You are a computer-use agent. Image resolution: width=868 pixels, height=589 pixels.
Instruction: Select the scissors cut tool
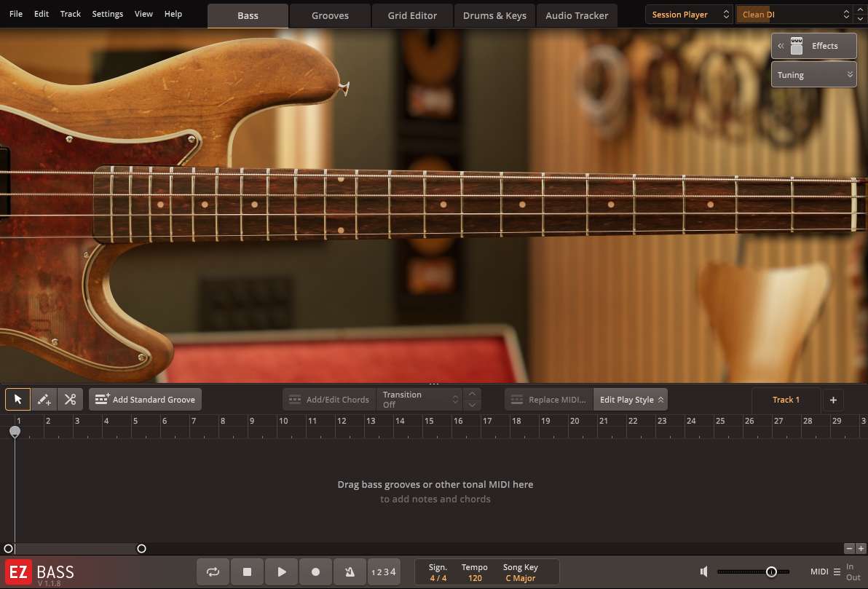point(70,399)
